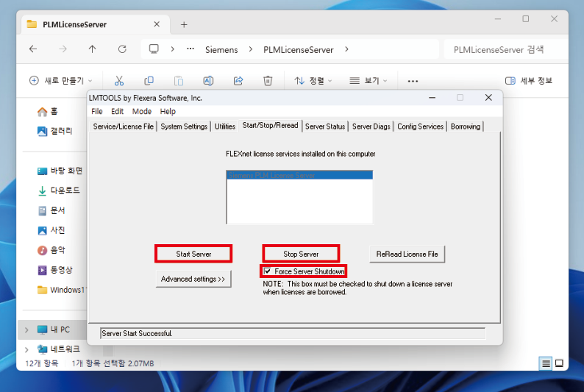Click the ReRead License File button

tap(407, 254)
